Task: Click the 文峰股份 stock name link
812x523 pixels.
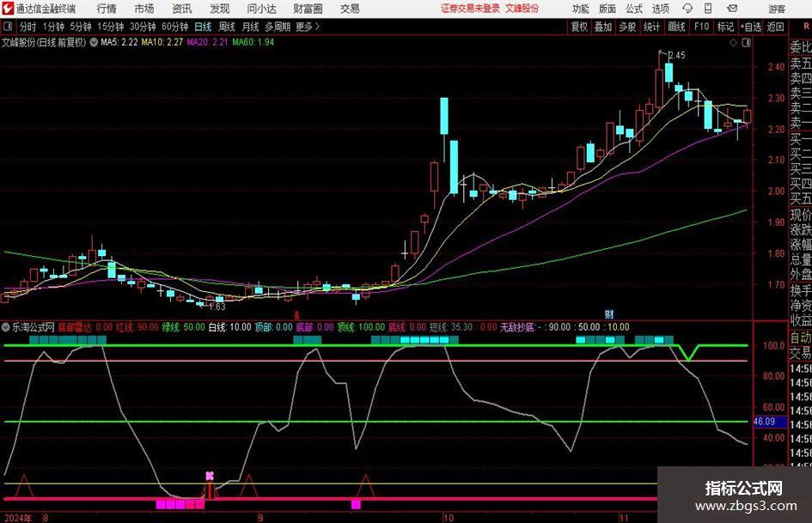Action: pos(522,9)
